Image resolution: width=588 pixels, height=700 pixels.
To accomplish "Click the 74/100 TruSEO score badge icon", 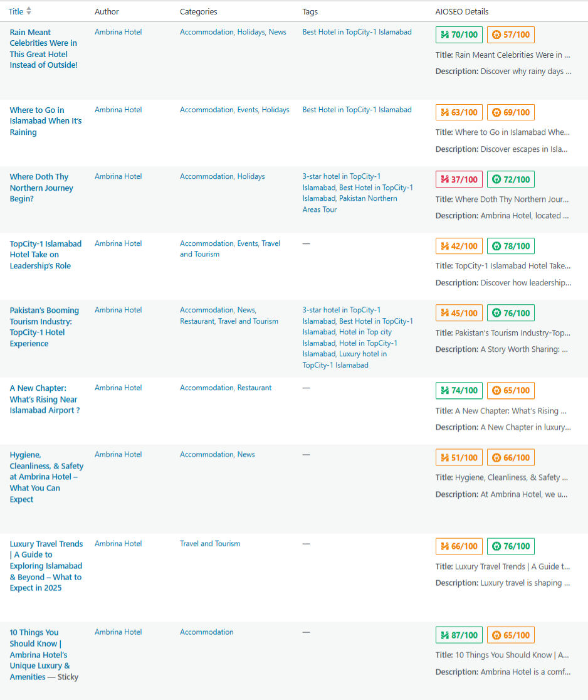I will [445, 391].
